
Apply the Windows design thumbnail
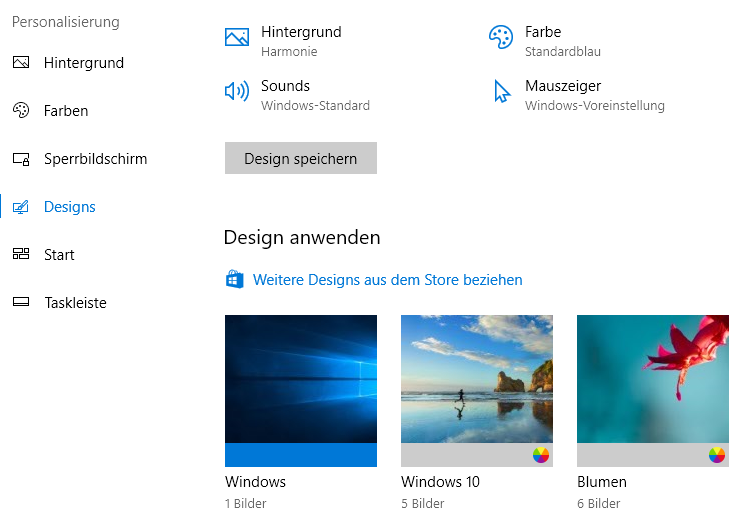[301, 379]
